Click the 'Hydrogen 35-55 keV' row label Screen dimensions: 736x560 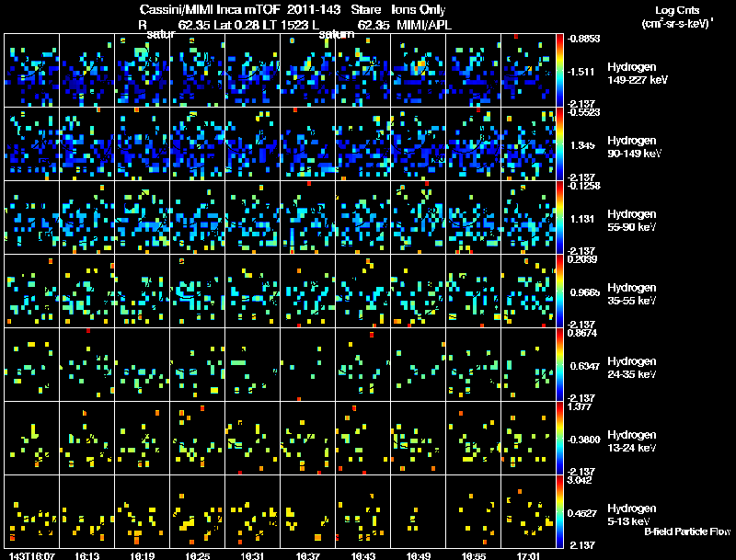[632, 294]
